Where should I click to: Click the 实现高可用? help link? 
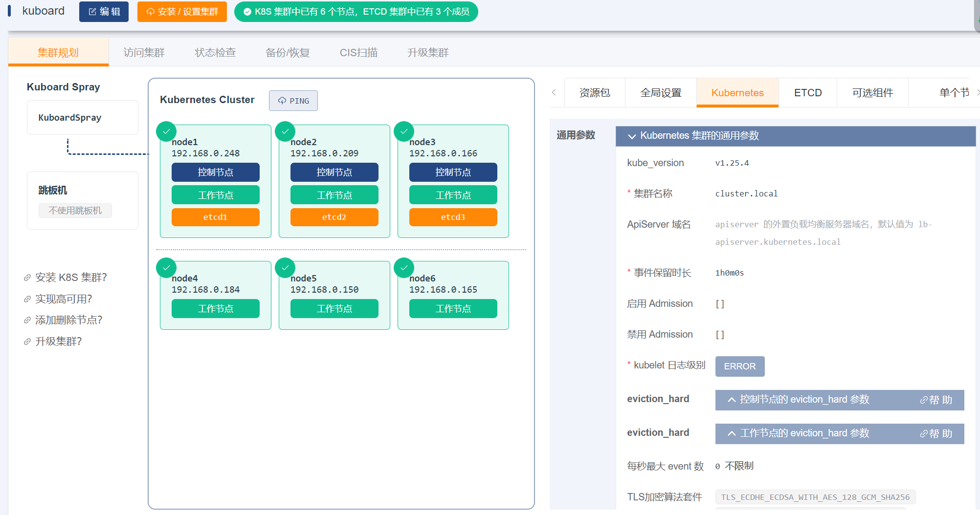point(64,299)
